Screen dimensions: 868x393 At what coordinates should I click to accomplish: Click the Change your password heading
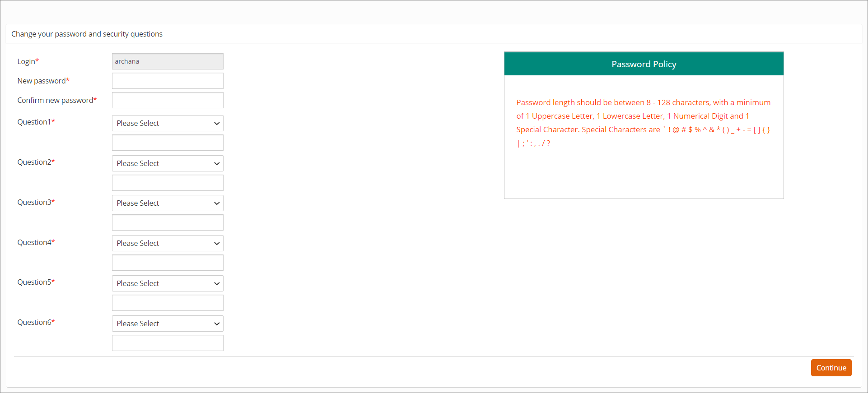pos(87,34)
